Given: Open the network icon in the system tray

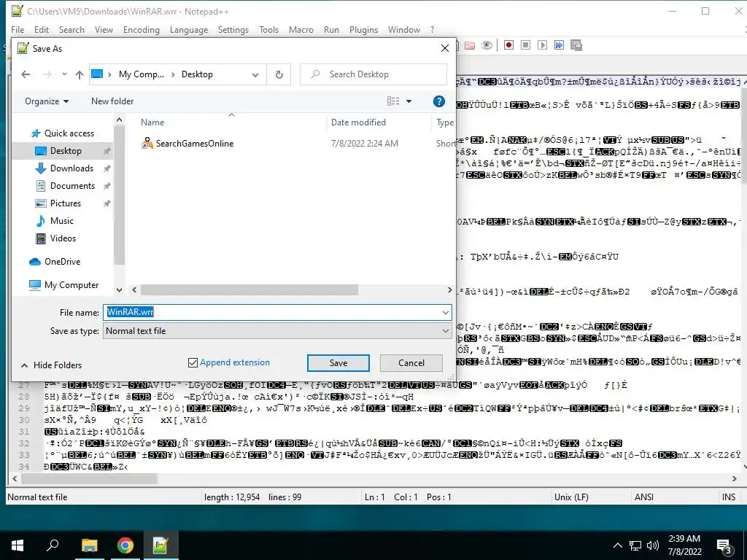Looking at the screenshot, I should coord(635,545).
